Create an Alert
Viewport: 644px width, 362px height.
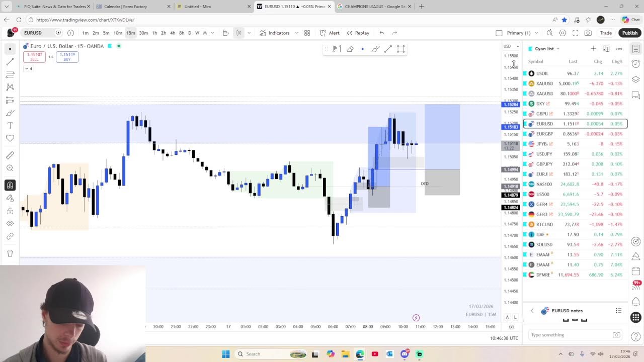(330, 33)
